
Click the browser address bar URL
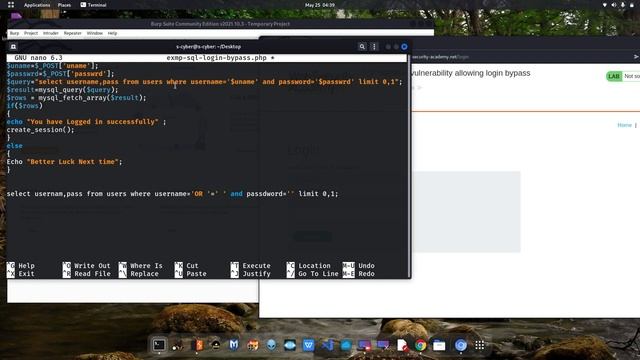(440, 57)
